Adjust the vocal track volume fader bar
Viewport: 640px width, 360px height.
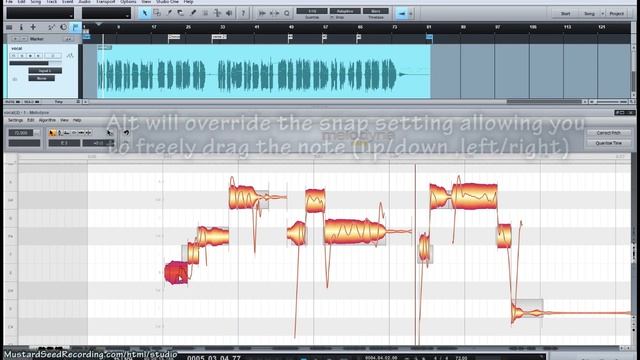point(35,63)
